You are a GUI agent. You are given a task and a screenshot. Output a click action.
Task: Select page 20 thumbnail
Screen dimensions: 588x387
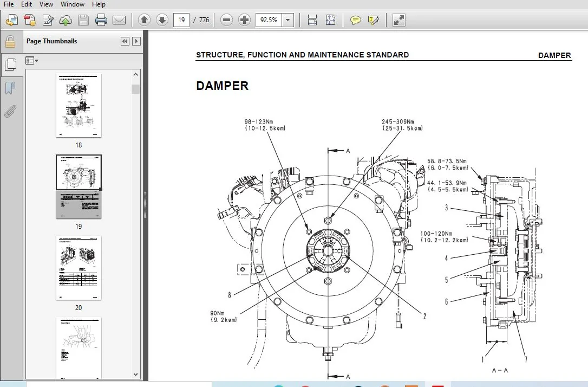click(x=79, y=268)
